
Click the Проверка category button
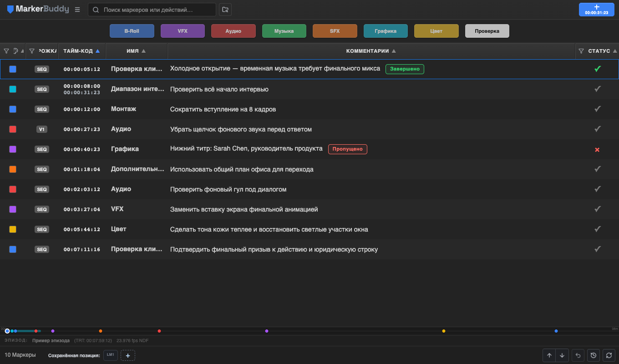[x=487, y=31]
